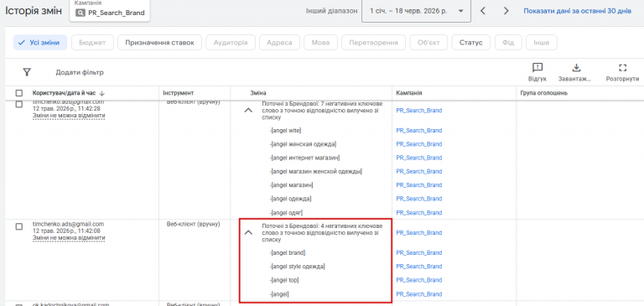
Task: Click the Користувач/дата й час column header
Action: (x=65, y=93)
